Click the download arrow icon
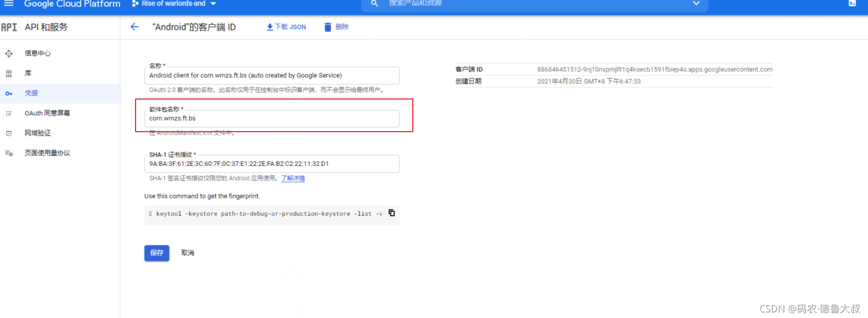This screenshot has height=318, width=868. pyautogui.click(x=270, y=27)
